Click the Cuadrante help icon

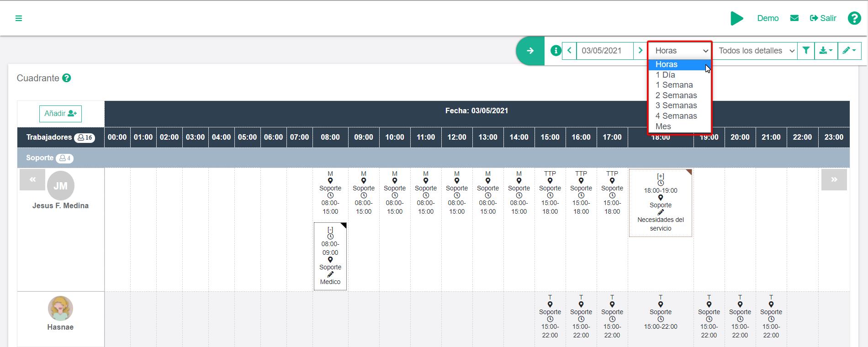(x=67, y=78)
